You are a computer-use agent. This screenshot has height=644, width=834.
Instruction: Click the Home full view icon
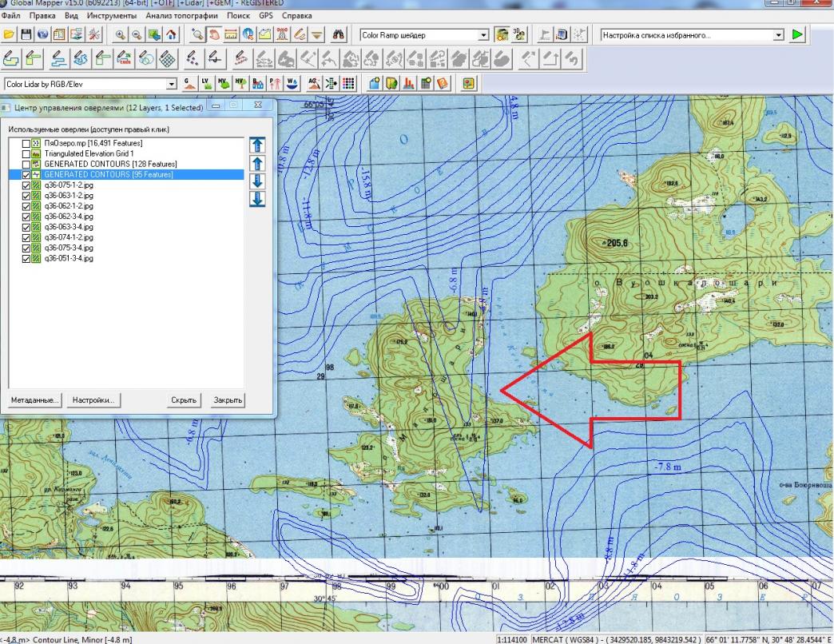point(173,35)
